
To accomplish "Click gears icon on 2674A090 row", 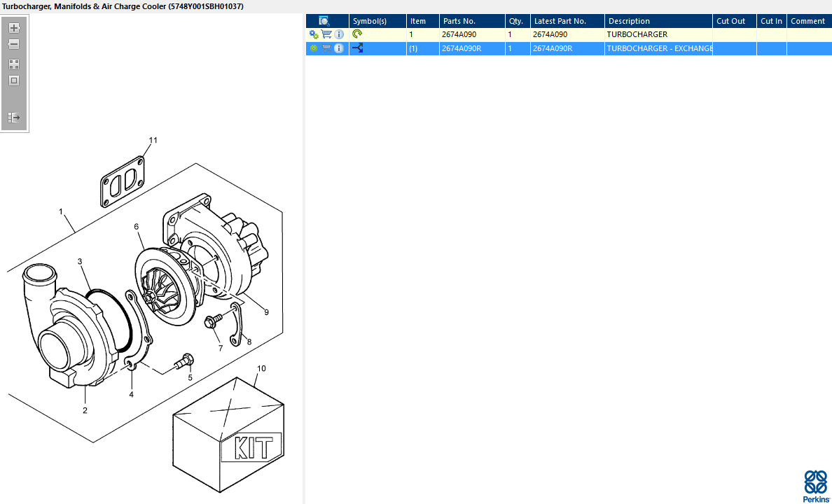I will coord(314,34).
